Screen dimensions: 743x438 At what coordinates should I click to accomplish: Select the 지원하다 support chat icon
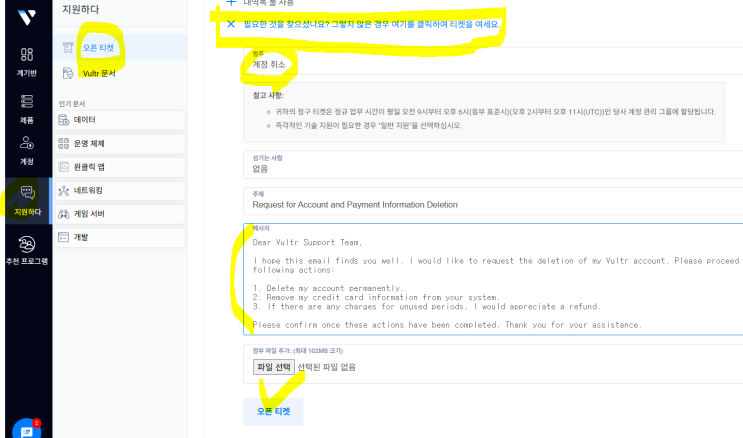click(27, 192)
